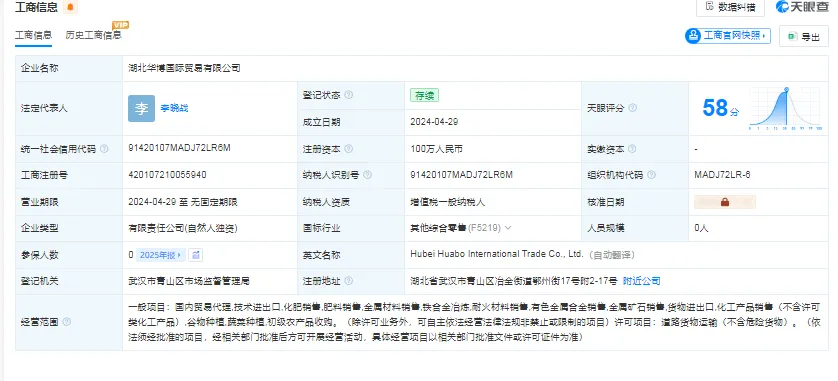
Task: Click help icon next to 登记状态
Action: tap(348, 95)
